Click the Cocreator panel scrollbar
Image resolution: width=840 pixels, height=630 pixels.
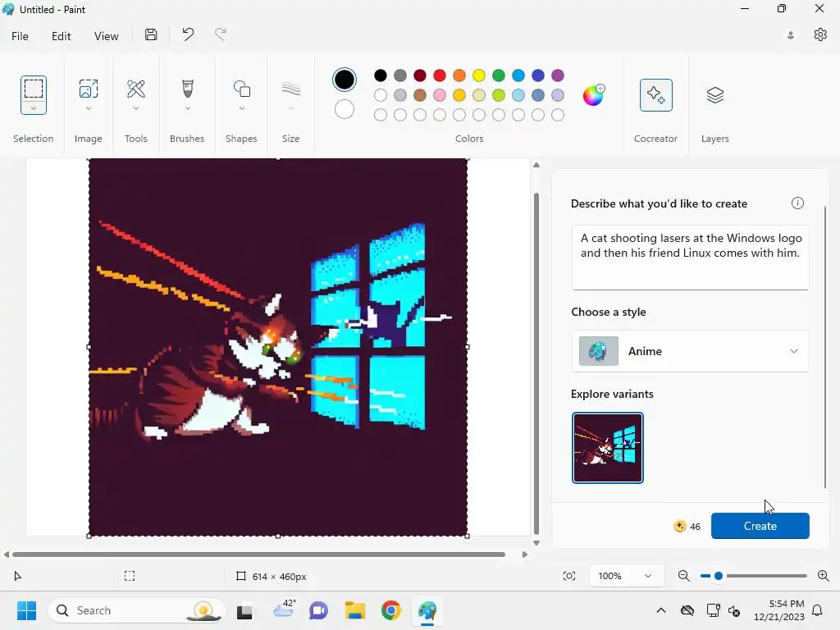click(x=825, y=347)
